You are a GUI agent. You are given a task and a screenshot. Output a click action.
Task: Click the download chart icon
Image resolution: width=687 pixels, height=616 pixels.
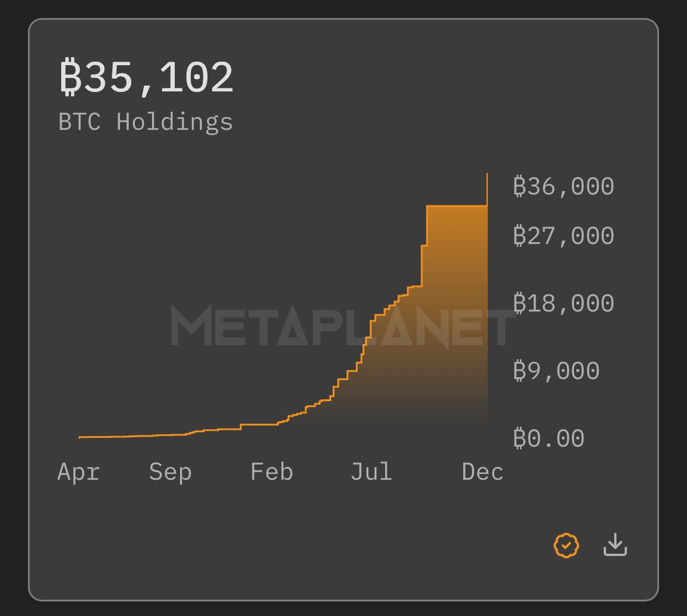(615, 546)
